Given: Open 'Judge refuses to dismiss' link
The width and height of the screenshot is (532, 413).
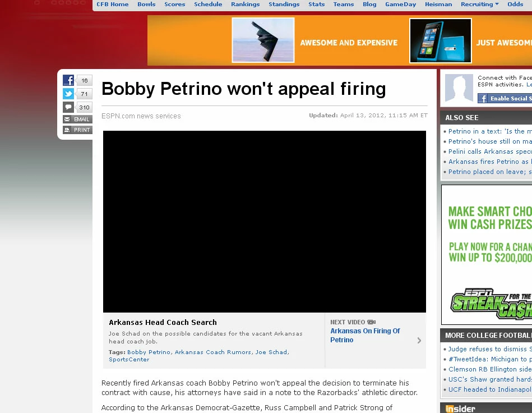Looking at the screenshot, I should click(x=490, y=349).
